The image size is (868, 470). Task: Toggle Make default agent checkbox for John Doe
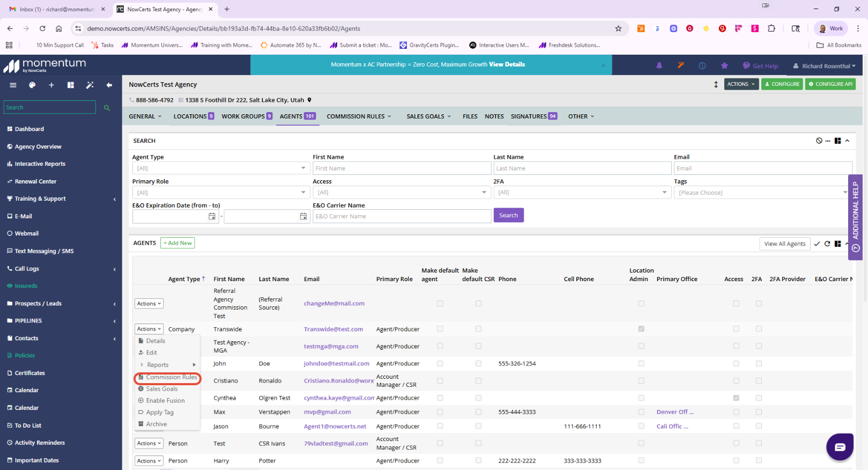pos(440,364)
